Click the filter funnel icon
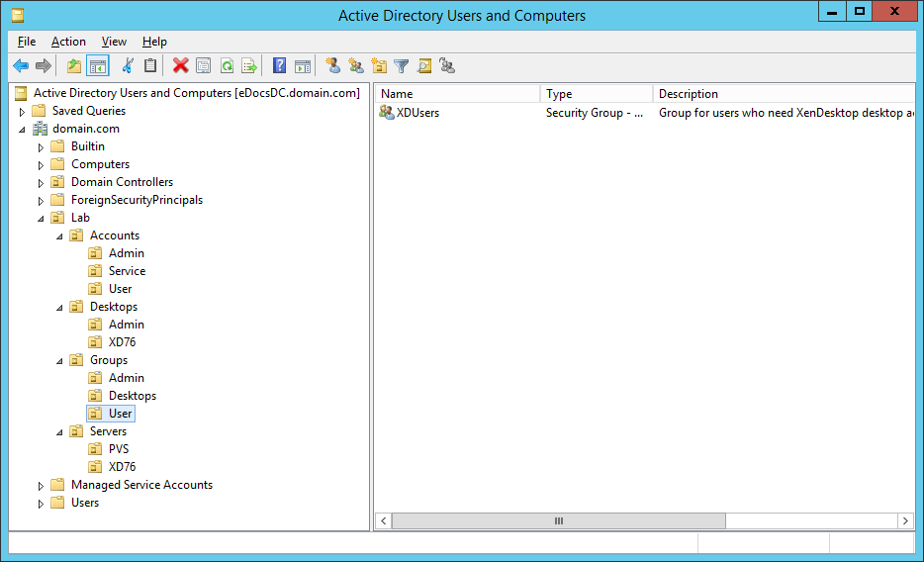 point(401,66)
